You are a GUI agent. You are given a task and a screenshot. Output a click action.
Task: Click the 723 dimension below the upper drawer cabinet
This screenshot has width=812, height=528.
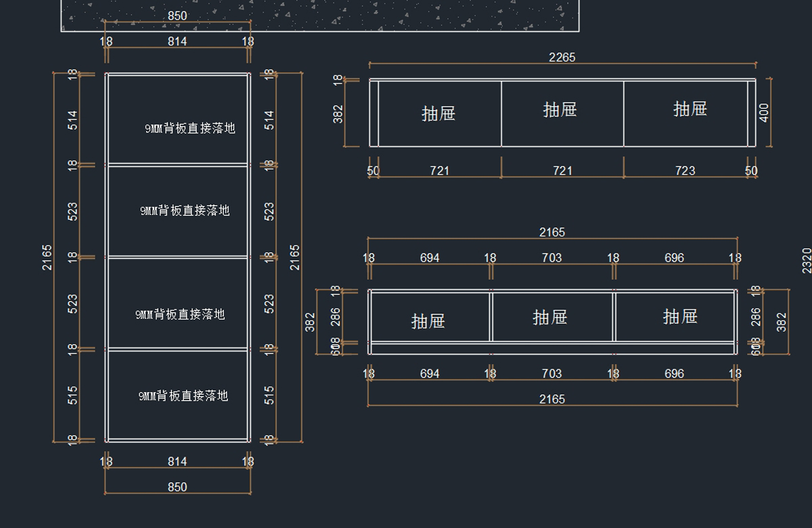tap(685, 171)
